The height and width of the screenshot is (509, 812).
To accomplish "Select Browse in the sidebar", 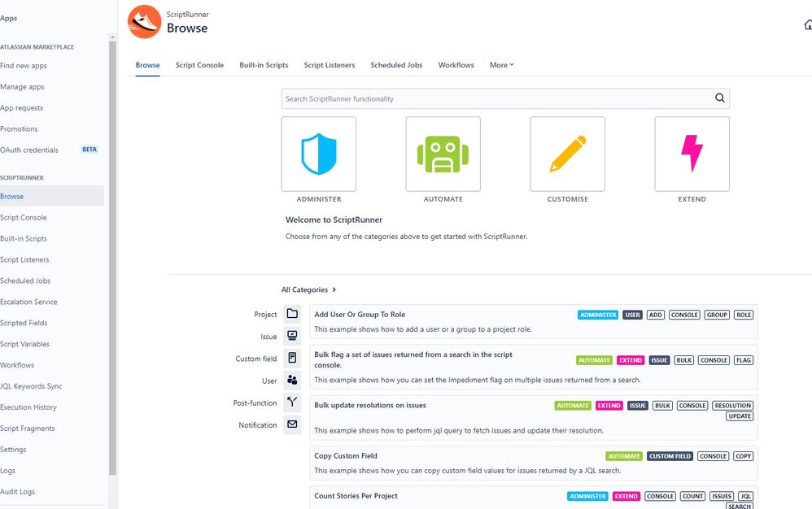I will pos(52,196).
